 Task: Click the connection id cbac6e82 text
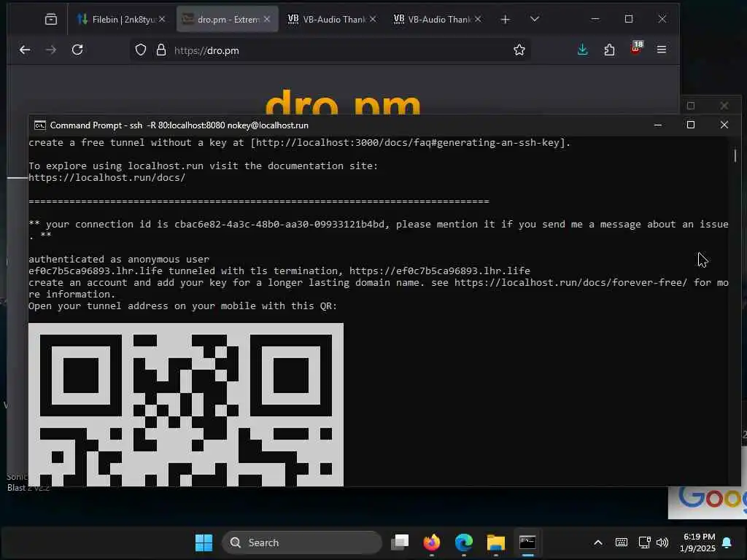[279, 225]
